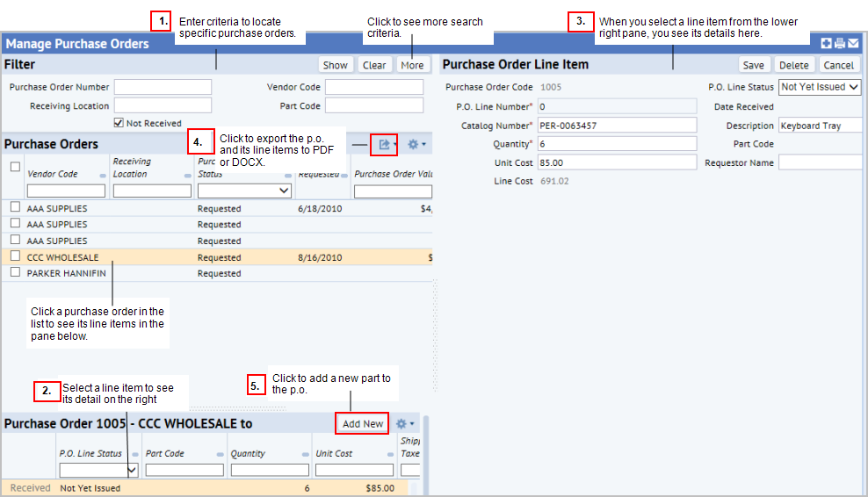Click the printer icon in the title bar

[x=840, y=43]
